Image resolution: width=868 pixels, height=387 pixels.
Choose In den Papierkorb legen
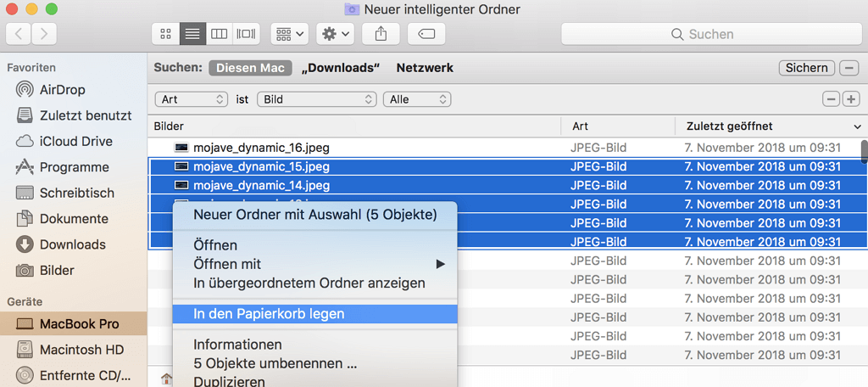click(x=315, y=314)
